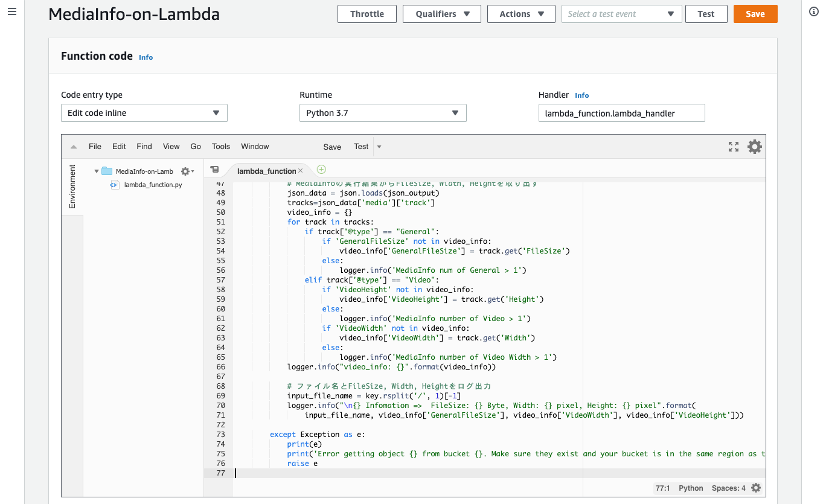Open the Actions dropdown
The width and height of the screenshot is (826, 504).
point(520,14)
